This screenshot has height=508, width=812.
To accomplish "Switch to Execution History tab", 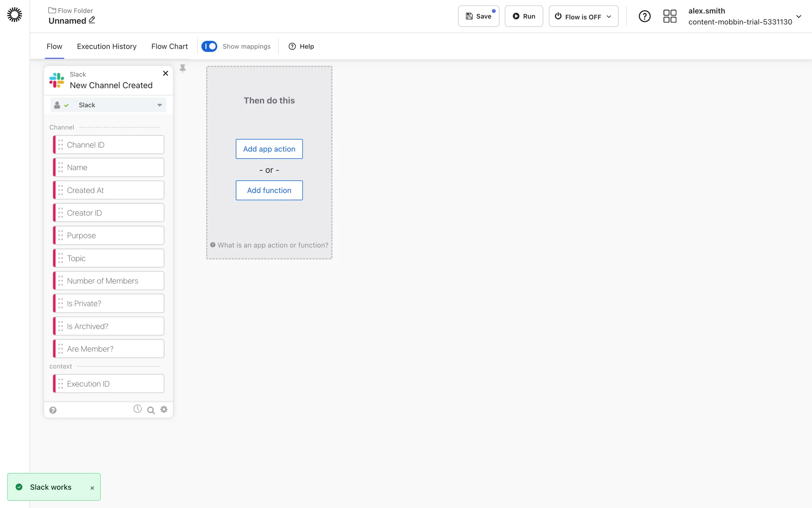I will 107,47.
